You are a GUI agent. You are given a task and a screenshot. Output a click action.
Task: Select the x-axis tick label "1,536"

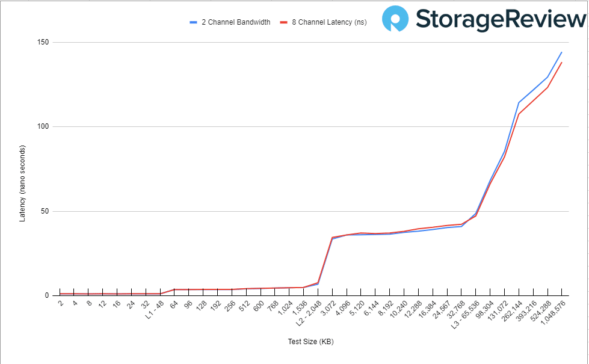pos(300,307)
